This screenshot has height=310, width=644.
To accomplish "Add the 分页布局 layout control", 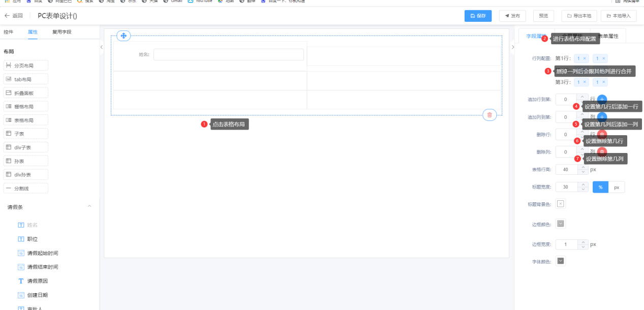I will tap(26, 66).
